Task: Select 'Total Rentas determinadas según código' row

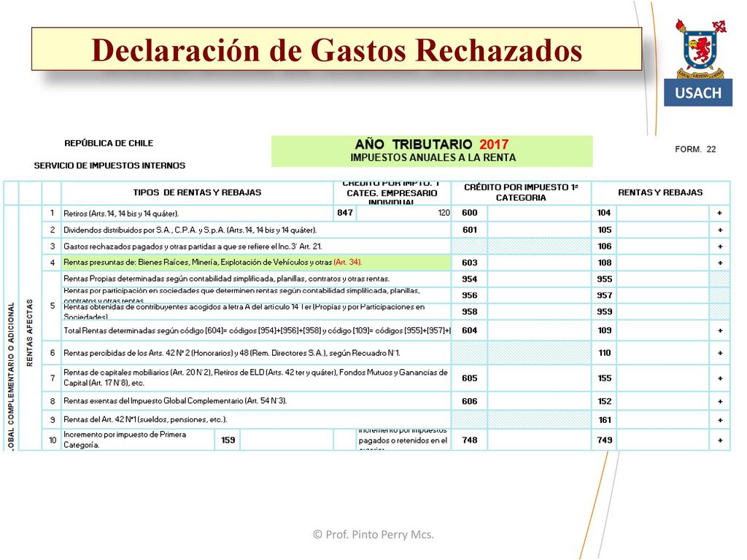Action: (258, 330)
